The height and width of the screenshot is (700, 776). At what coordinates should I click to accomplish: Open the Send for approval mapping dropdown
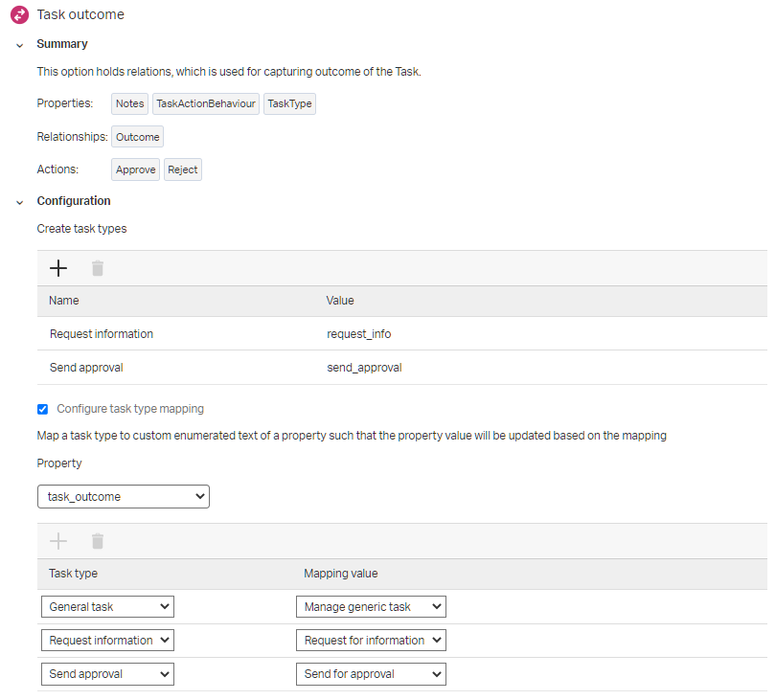[371, 674]
